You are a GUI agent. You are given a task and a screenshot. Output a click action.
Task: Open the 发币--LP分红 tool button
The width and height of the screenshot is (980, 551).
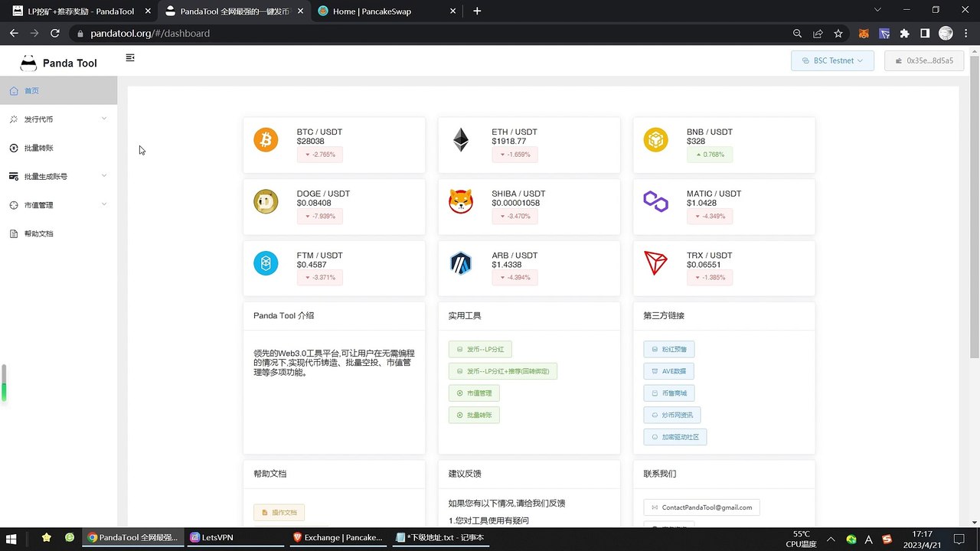[x=480, y=350]
